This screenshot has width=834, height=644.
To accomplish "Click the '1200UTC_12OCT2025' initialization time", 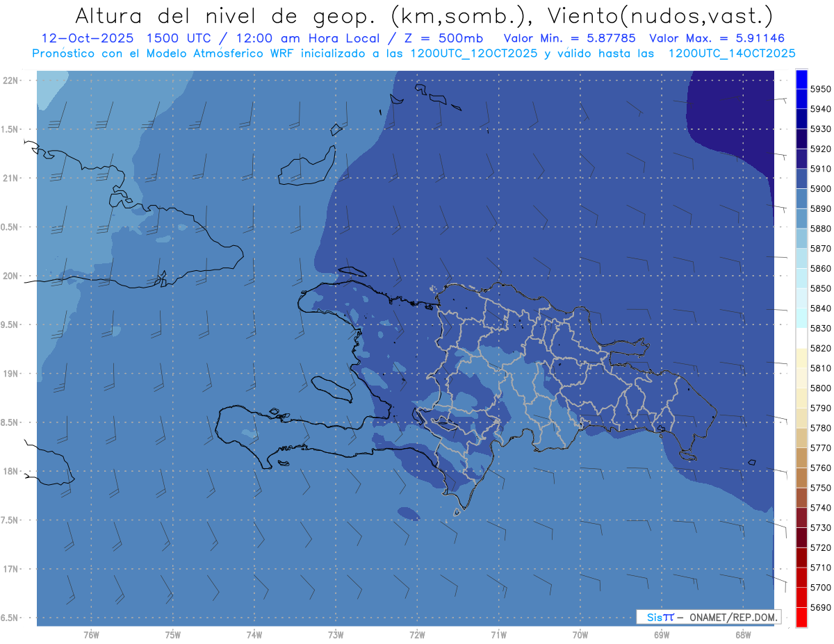I will (474, 53).
